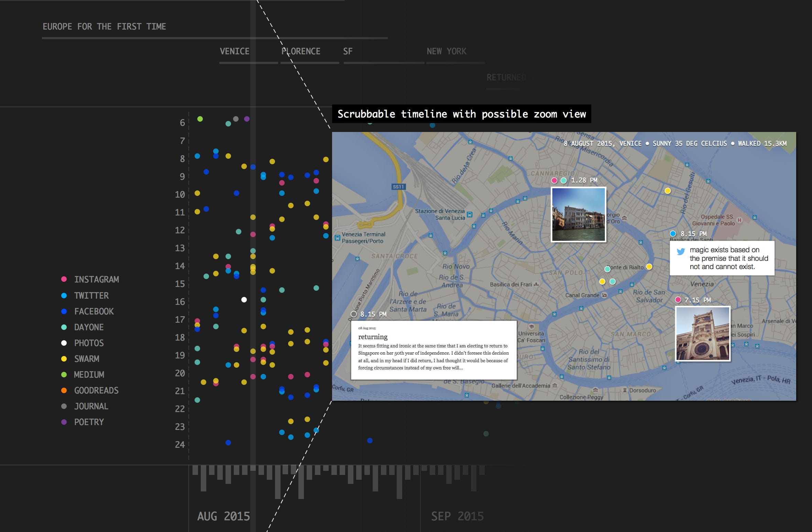
Task: Click the SS11 road shield on map
Action: pos(399,187)
